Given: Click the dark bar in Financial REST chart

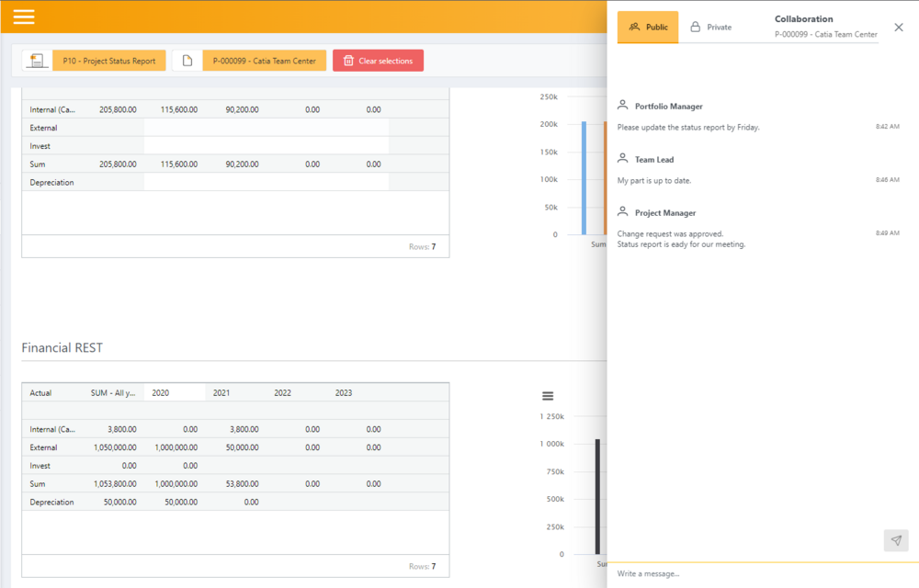Looking at the screenshot, I should (x=598, y=496).
